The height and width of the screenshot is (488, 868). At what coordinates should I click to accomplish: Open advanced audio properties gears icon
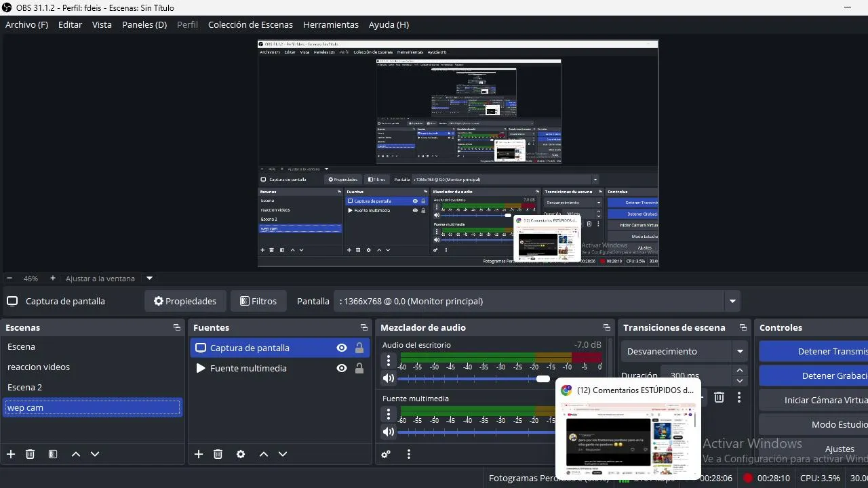[x=386, y=454]
